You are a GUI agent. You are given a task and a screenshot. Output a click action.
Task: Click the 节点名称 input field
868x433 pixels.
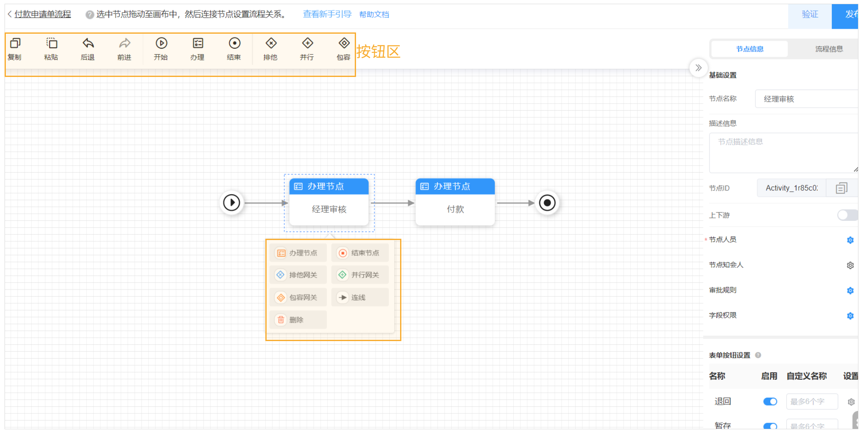(806, 99)
